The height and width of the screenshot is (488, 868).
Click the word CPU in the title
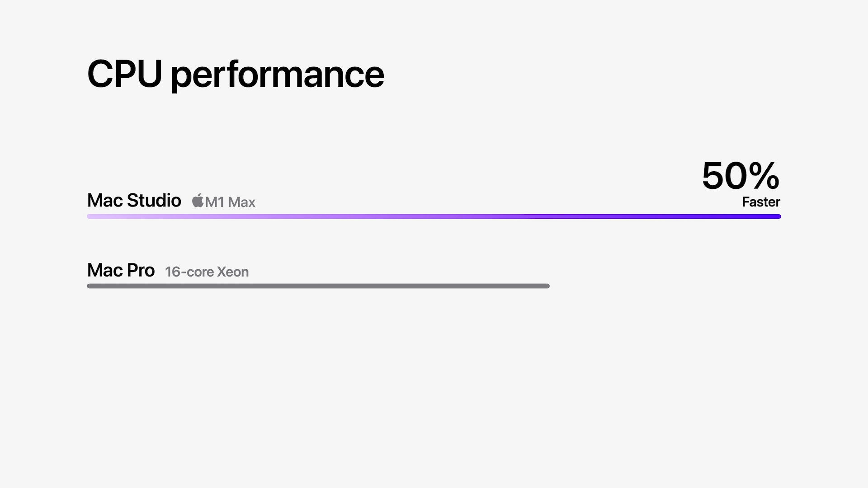[x=124, y=74]
